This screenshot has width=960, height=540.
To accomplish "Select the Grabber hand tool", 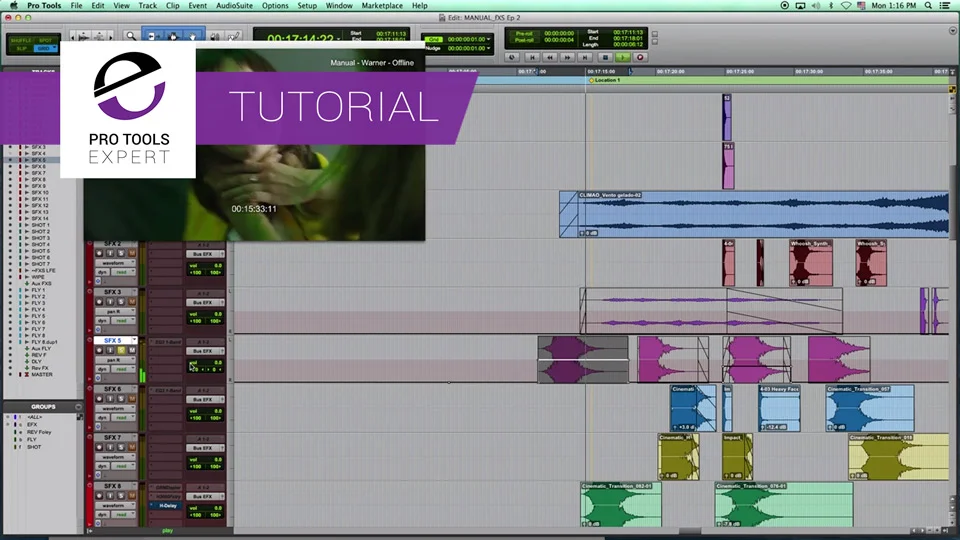I will pos(193,37).
